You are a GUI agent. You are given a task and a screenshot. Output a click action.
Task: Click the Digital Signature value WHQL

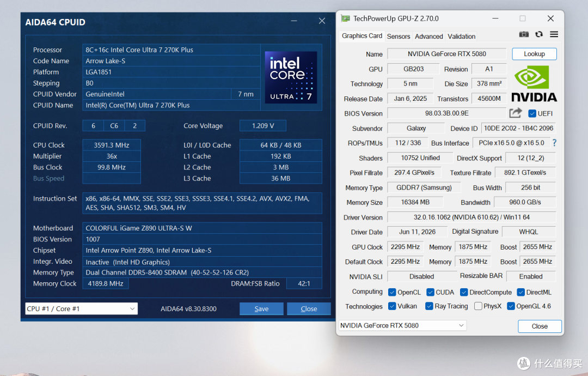click(x=529, y=232)
